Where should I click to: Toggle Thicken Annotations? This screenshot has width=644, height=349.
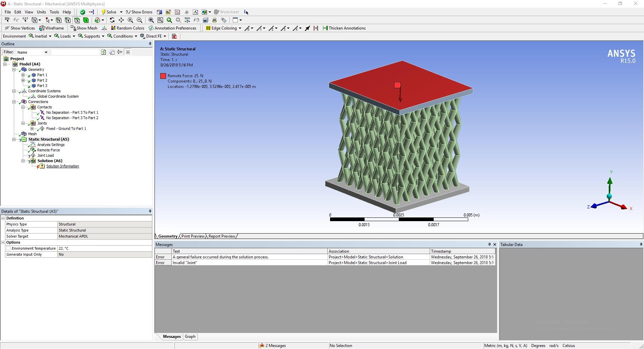coord(344,28)
